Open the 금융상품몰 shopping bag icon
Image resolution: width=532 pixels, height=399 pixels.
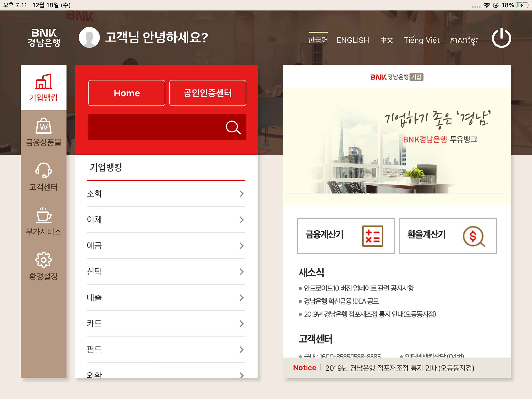[x=44, y=126]
